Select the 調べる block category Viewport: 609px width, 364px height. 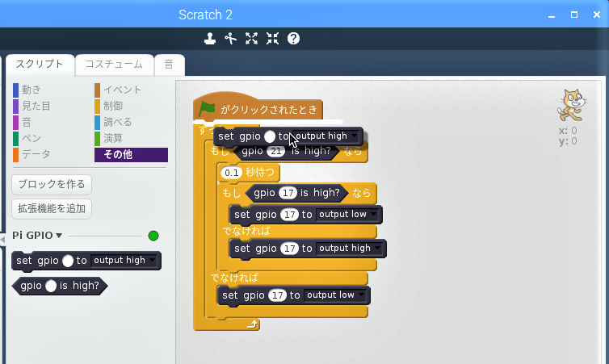(113, 122)
